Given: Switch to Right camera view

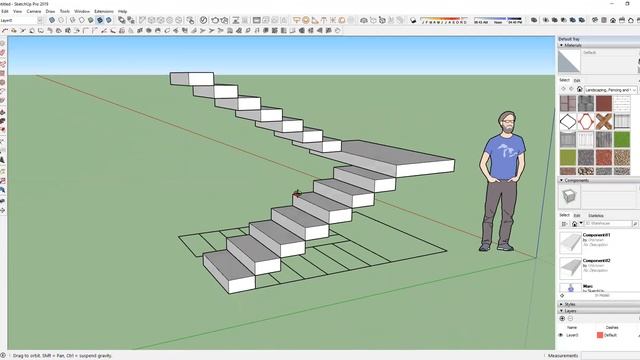Looking at the screenshot, I should [622, 20].
